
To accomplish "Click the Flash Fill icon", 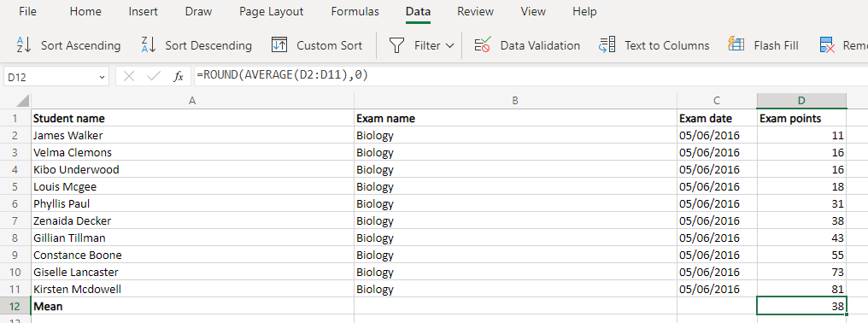I will click(736, 45).
